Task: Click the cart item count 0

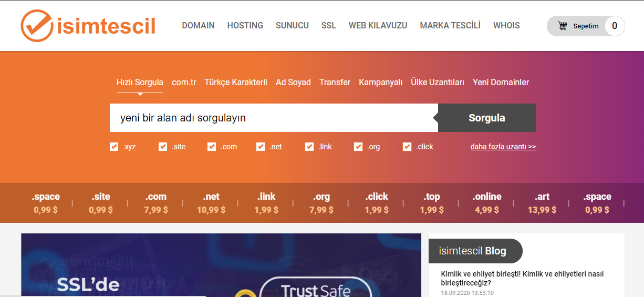Action: tap(615, 26)
